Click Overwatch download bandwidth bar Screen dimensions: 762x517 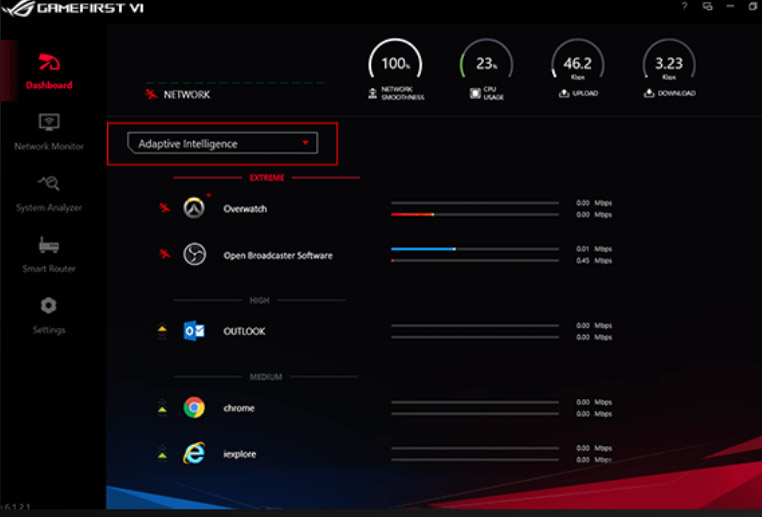(x=475, y=214)
